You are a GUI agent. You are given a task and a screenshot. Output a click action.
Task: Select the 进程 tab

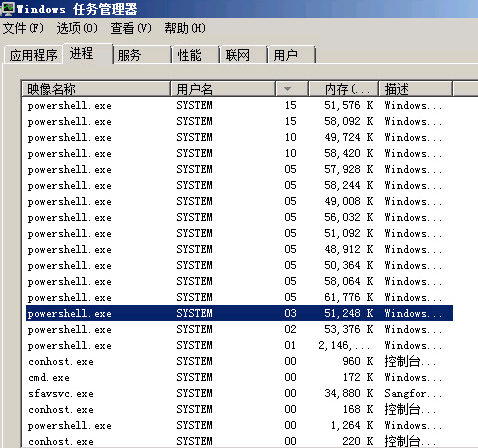(x=88, y=53)
